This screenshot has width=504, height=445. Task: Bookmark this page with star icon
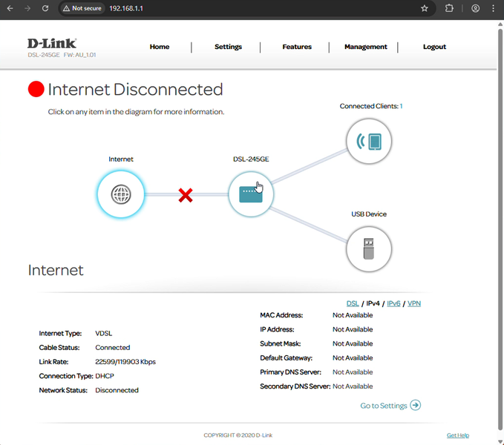point(425,8)
